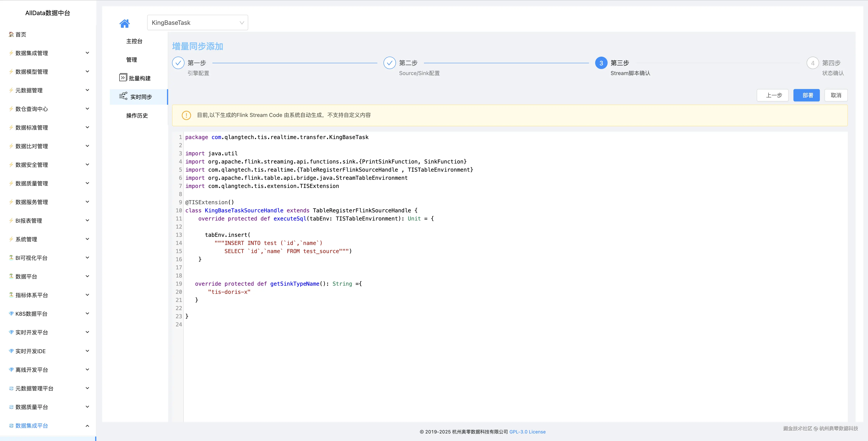
Task: Click the 实时同步 realtime sync icon
Action: coord(123,96)
